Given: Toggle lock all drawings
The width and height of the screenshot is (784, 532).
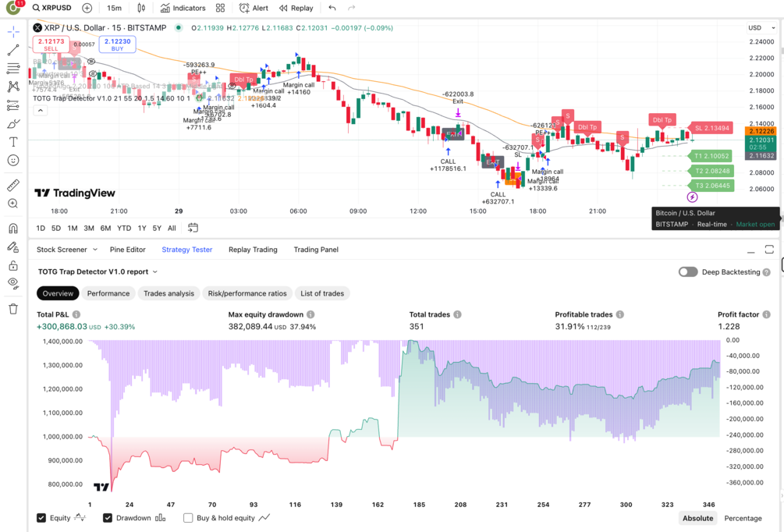Looking at the screenshot, I should 13,265.
